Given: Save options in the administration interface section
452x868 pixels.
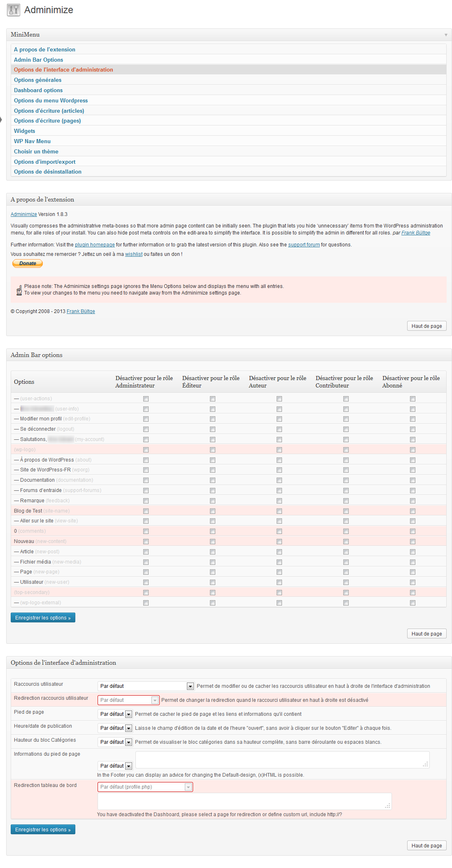Looking at the screenshot, I should [43, 829].
